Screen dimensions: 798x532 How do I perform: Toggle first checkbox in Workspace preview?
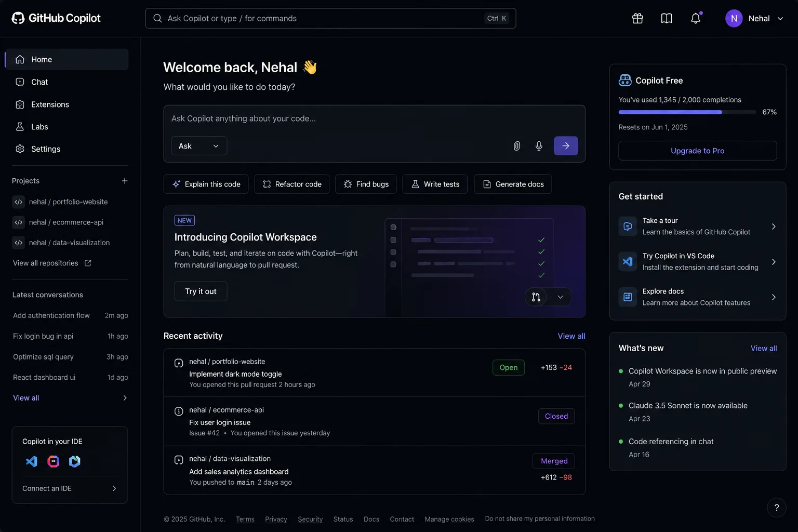[x=393, y=227]
